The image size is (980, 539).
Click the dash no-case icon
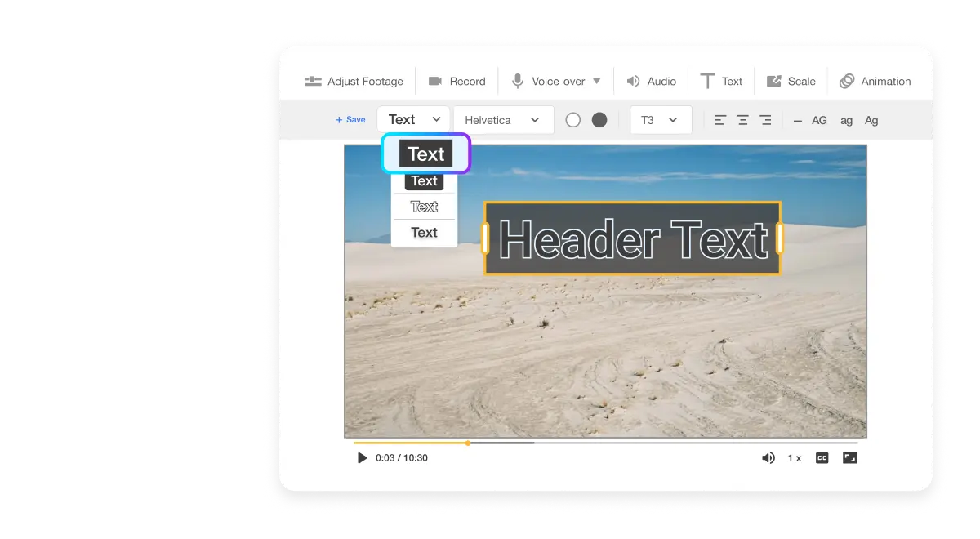[x=798, y=121]
